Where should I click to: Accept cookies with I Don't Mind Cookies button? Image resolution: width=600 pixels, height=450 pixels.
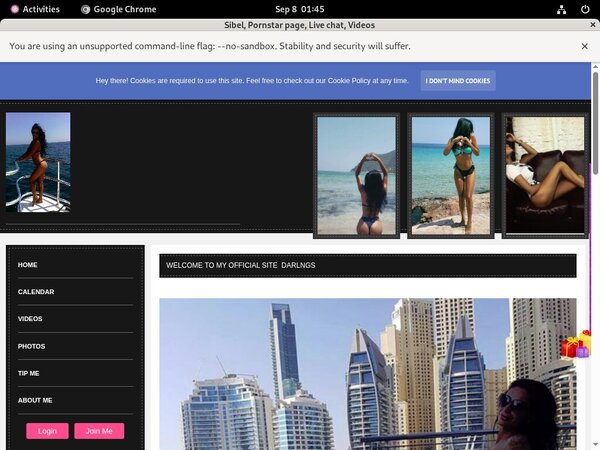pos(457,81)
